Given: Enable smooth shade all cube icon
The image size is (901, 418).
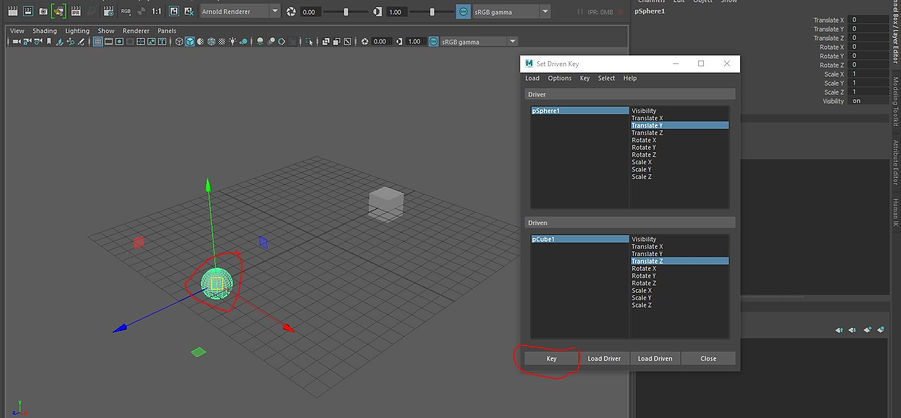Looking at the screenshot, I should pyautogui.click(x=190, y=41).
